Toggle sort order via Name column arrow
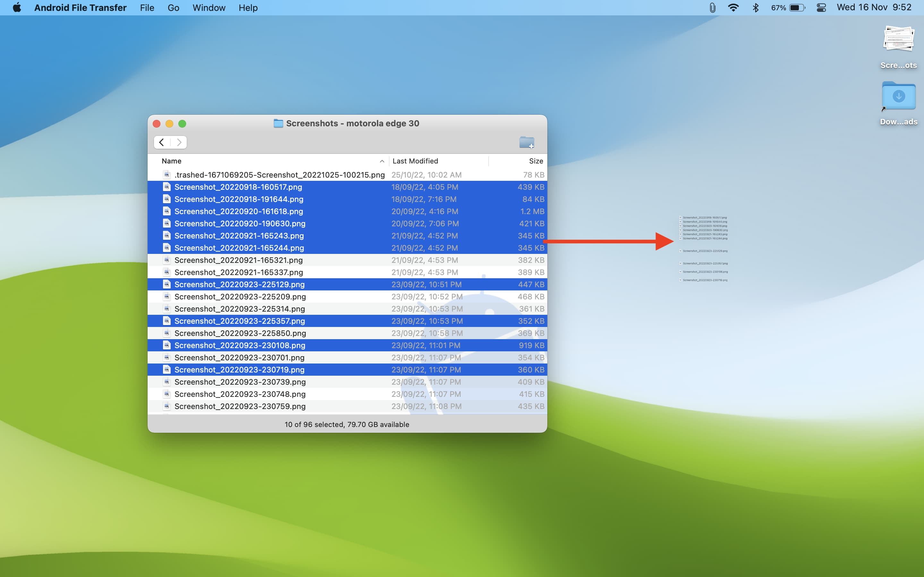The width and height of the screenshot is (924, 577). 381,161
